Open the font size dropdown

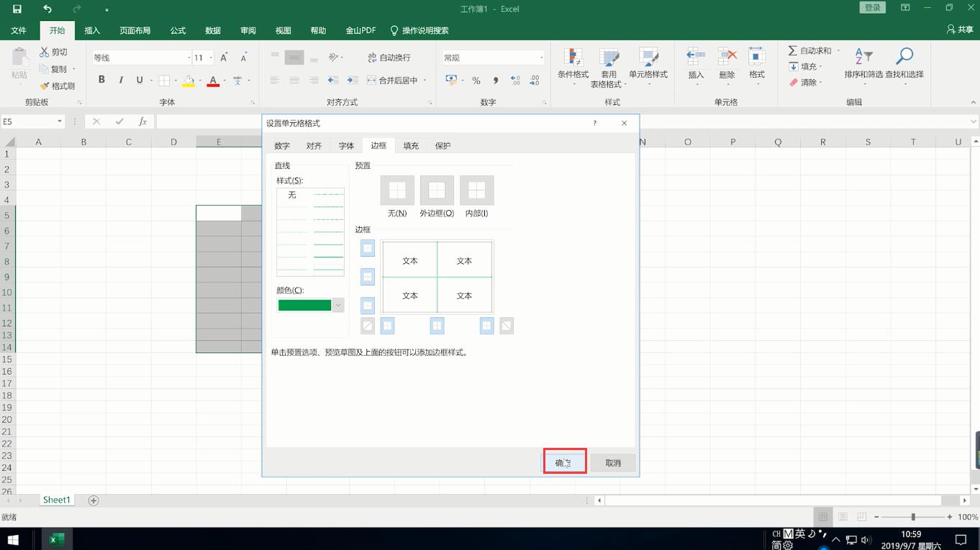pyautogui.click(x=211, y=58)
